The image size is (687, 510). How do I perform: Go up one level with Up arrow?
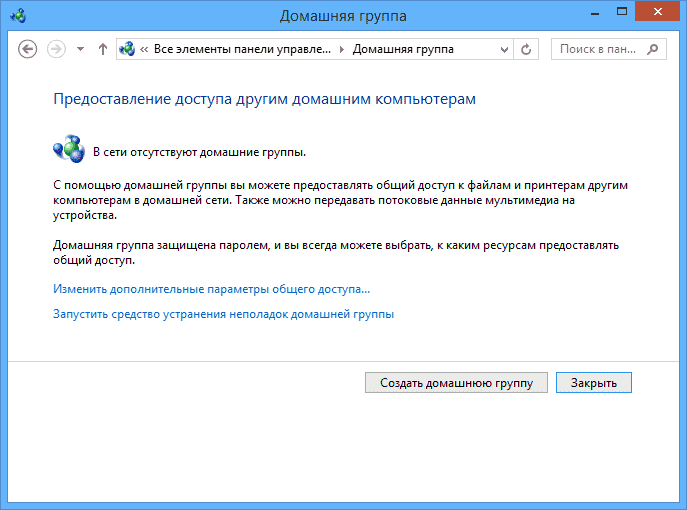pyautogui.click(x=103, y=49)
